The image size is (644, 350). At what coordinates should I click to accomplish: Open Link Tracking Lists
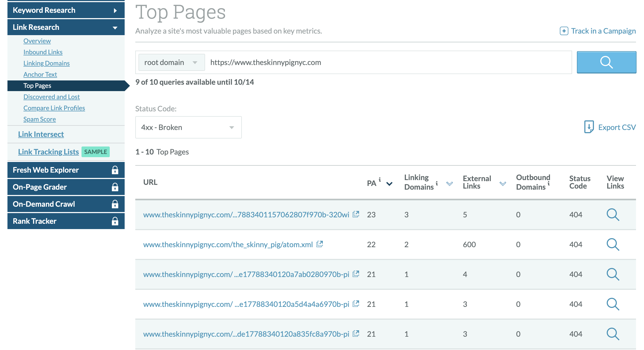[x=48, y=152]
